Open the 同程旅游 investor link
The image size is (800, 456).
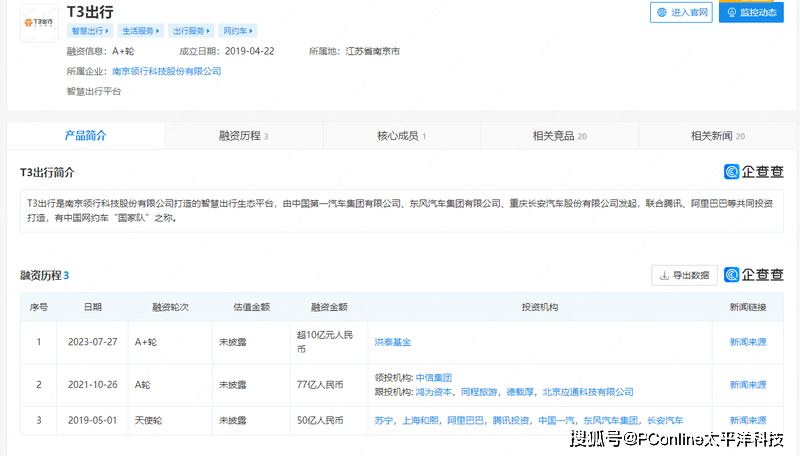click(479, 392)
